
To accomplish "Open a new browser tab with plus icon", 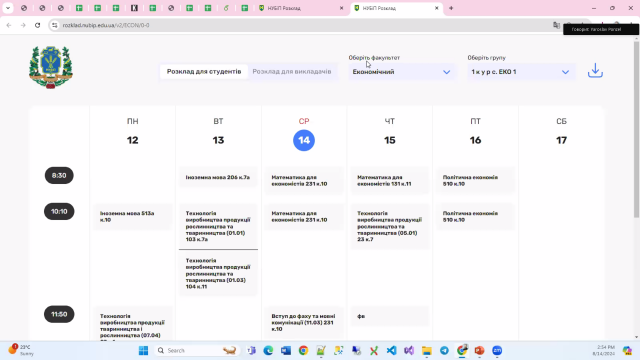I will 451,8.
